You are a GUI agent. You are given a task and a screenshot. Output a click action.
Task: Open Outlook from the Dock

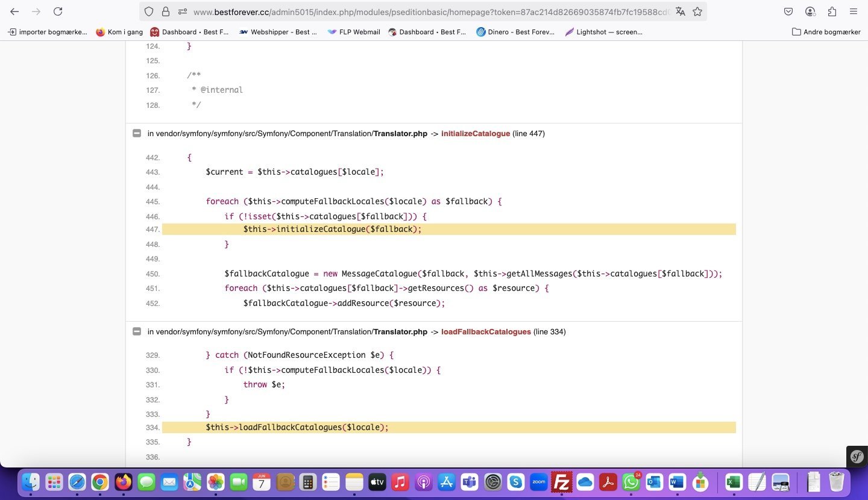654,482
